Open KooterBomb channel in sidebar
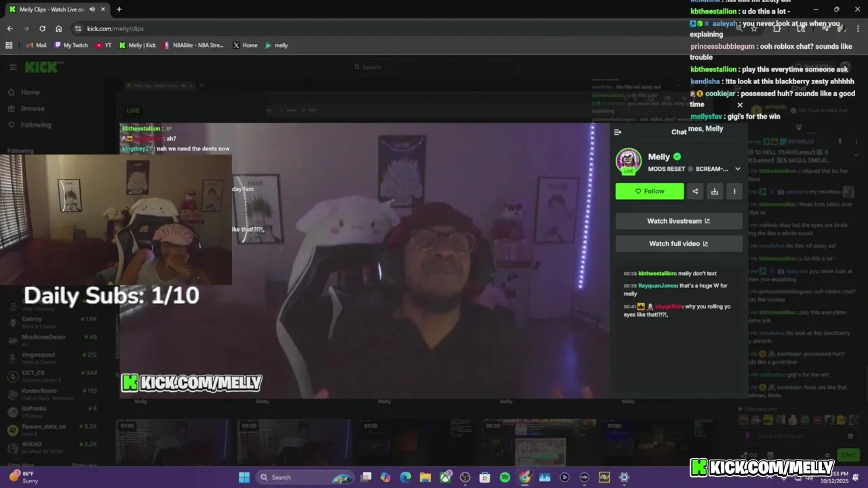The width and height of the screenshot is (868, 488). tap(52, 393)
